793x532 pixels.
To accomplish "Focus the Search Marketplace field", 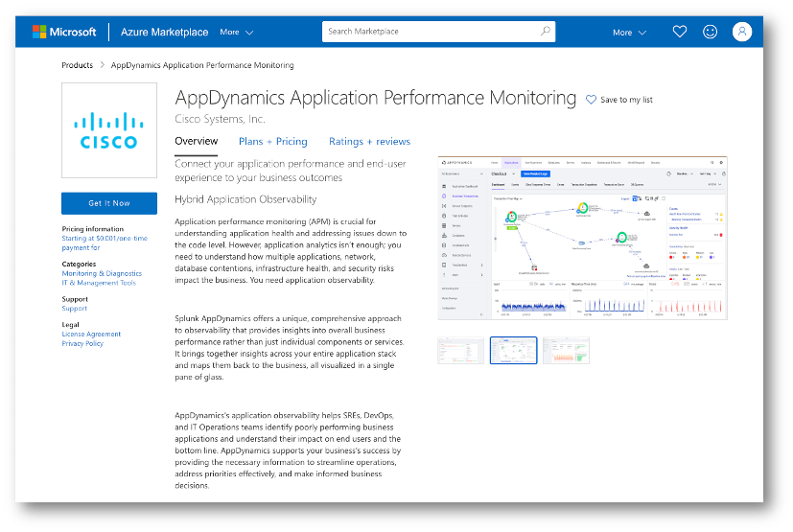I will 438,32.
